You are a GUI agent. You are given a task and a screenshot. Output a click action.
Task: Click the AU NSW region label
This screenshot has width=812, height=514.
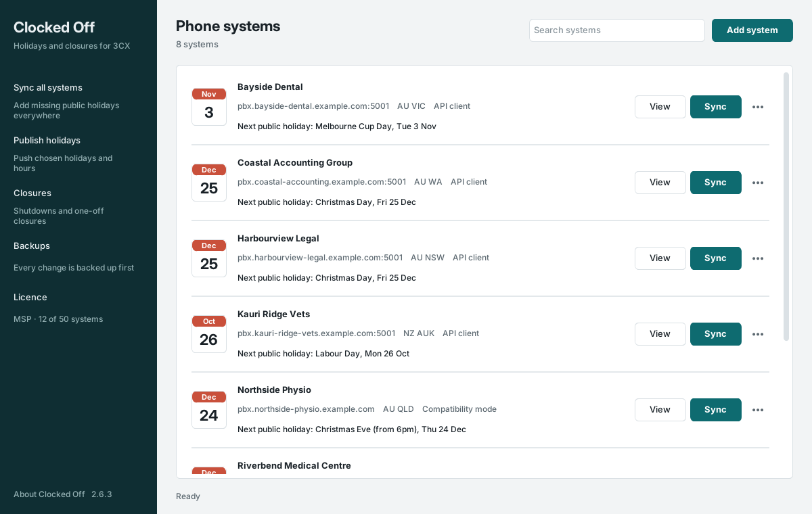[428, 258]
